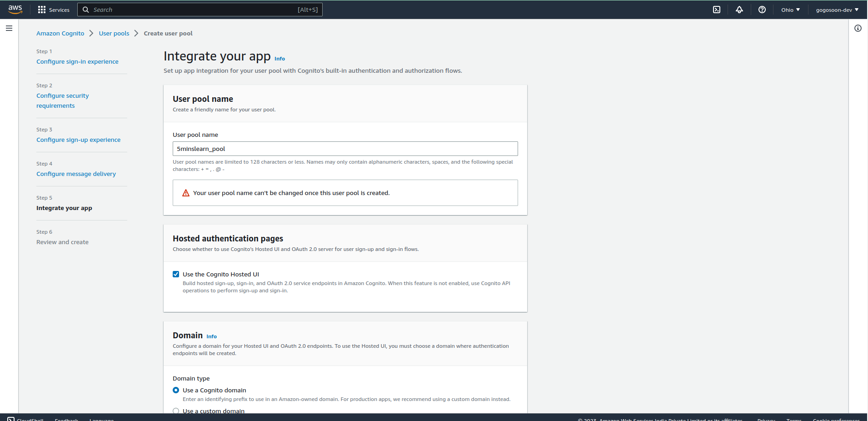Click the AWS logo home icon
The width and height of the screenshot is (868, 421).
tap(15, 10)
